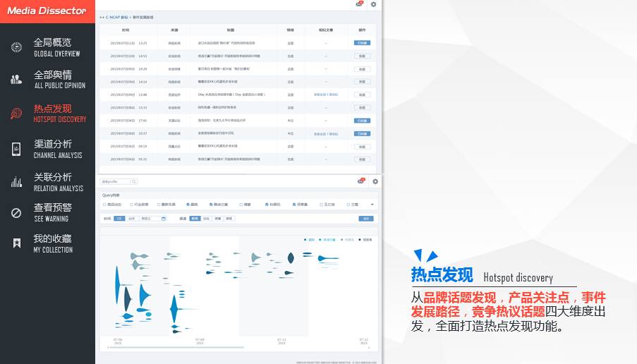The height and width of the screenshot is (364, 637).
Task: Select the 7天 time range option
Action: click(119, 219)
